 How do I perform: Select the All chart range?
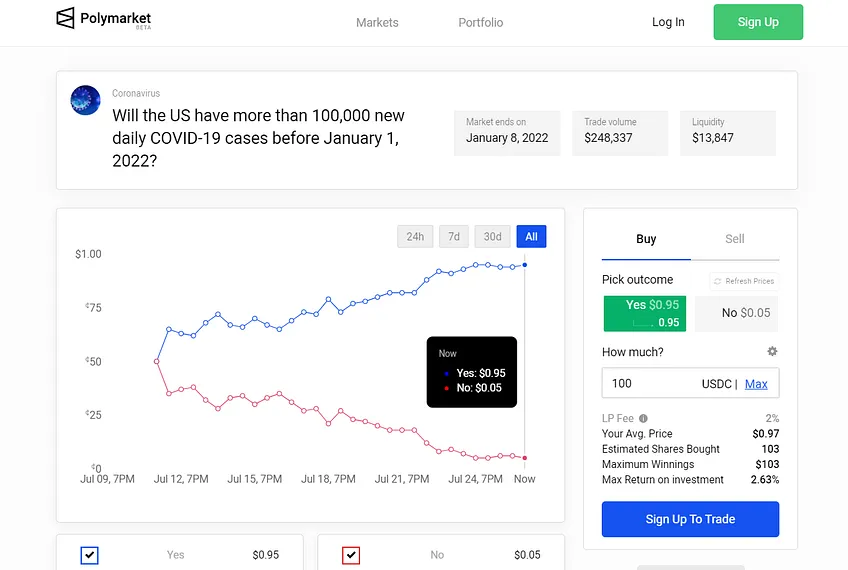(531, 237)
